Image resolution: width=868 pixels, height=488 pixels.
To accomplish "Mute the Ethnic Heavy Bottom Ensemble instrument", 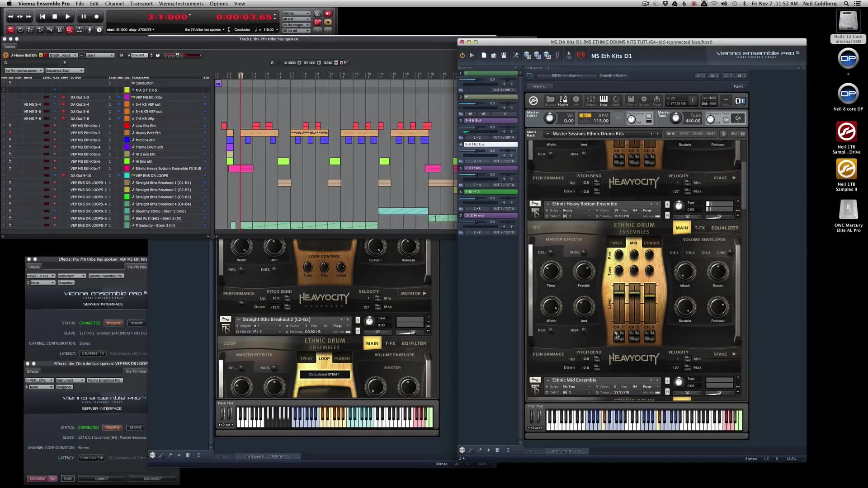I will (667, 215).
